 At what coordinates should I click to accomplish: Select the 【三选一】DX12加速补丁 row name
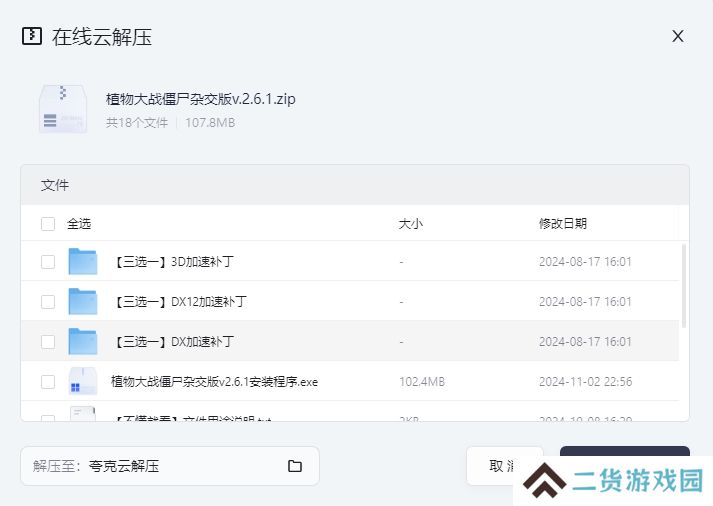coord(179,302)
